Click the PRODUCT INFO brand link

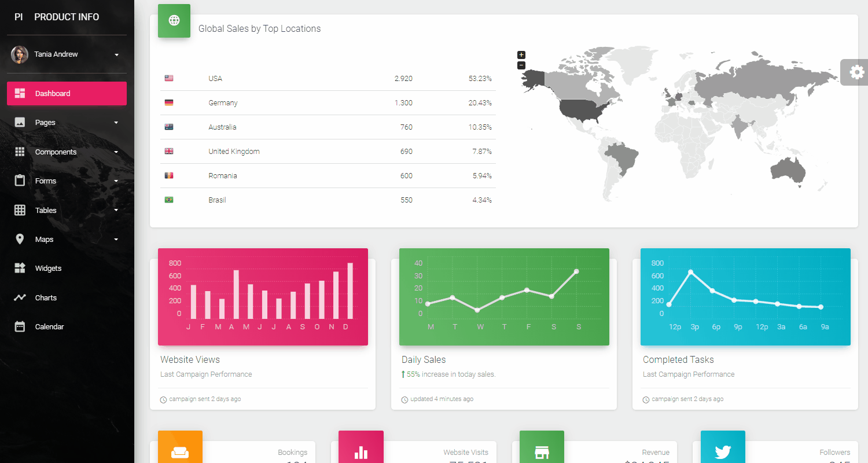[67, 17]
